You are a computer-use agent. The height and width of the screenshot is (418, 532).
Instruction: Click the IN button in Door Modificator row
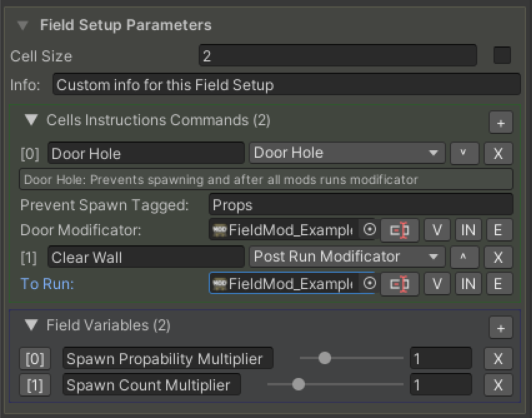[x=468, y=230]
